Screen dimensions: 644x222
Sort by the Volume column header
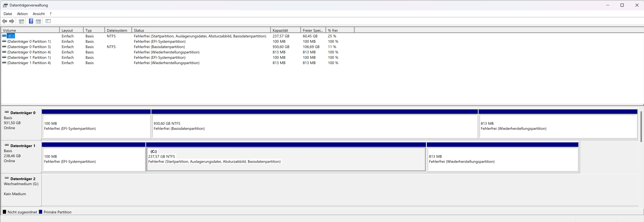(x=30, y=30)
